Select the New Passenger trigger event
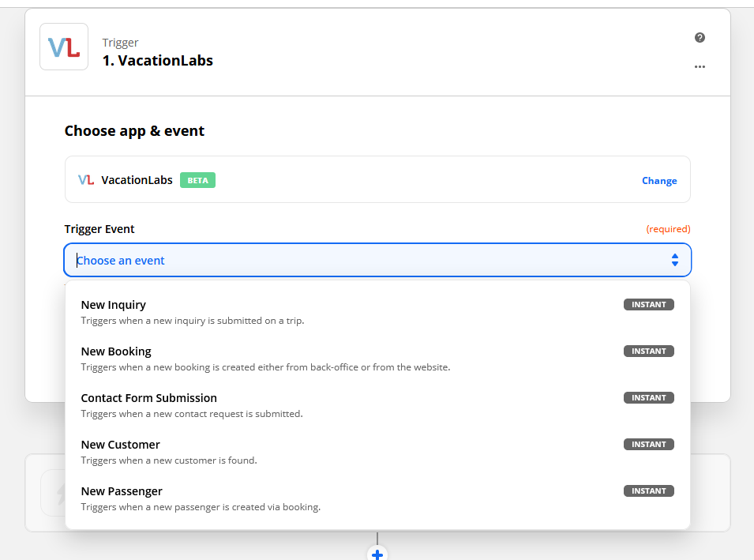This screenshot has height=560, width=754. (377, 499)
